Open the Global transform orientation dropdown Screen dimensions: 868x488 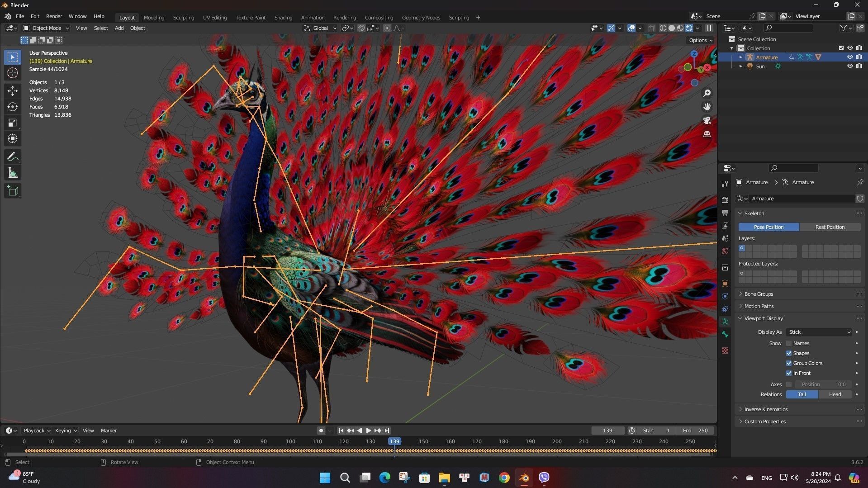[320, 28]
